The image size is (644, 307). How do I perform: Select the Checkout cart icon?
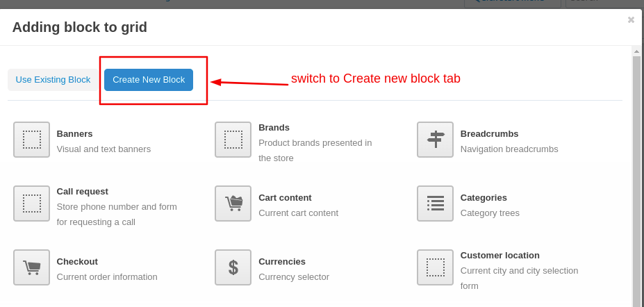coord(31,267)
